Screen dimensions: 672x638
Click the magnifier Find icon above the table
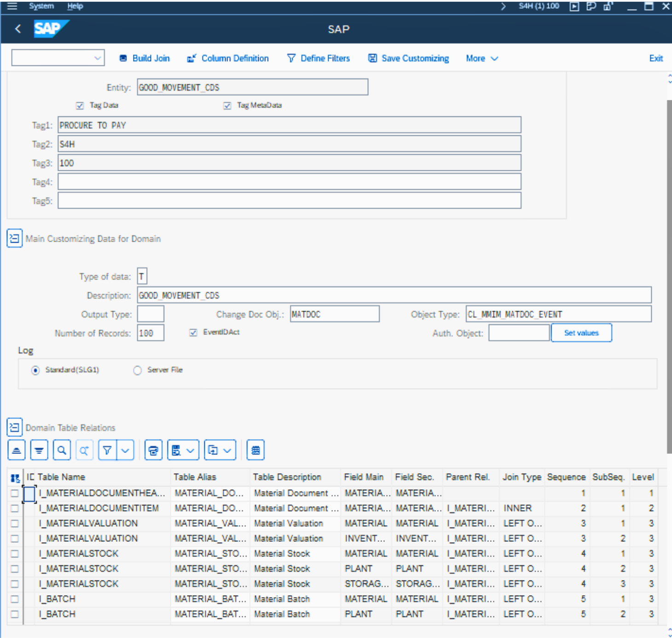(62, 450)
